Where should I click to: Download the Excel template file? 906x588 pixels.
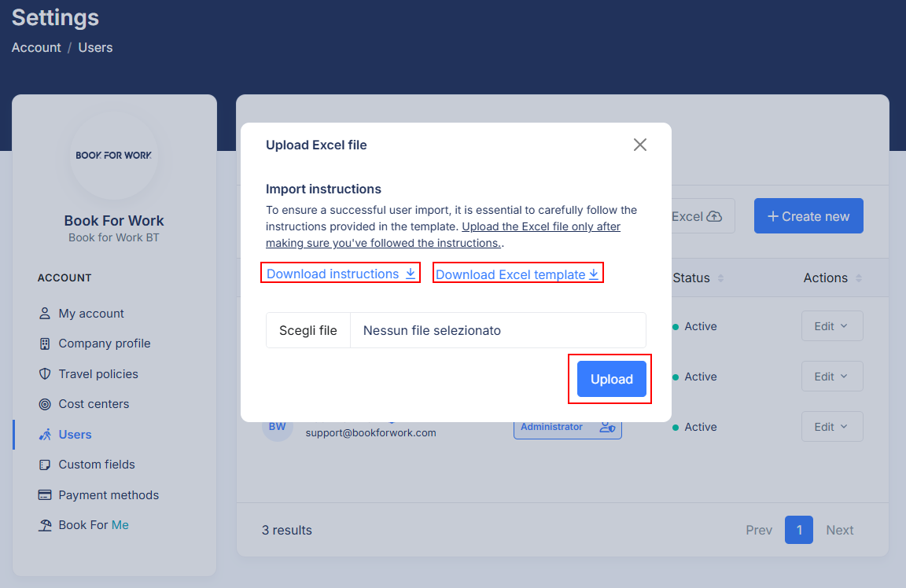(x=517, y=274)
